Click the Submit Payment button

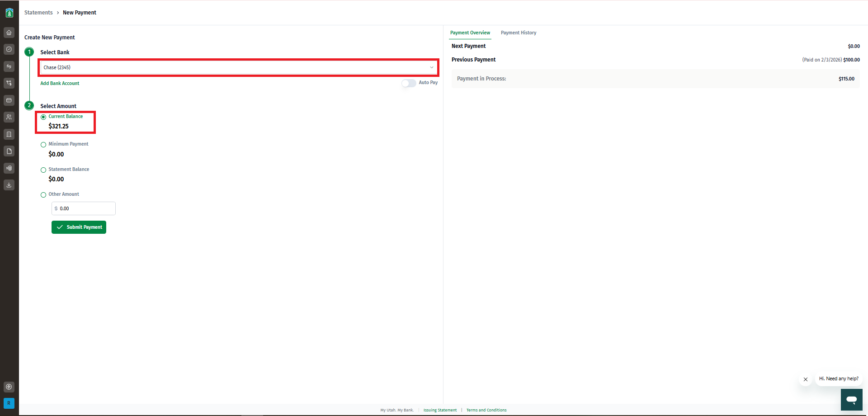pyautogui.click(x=79, y=227)
